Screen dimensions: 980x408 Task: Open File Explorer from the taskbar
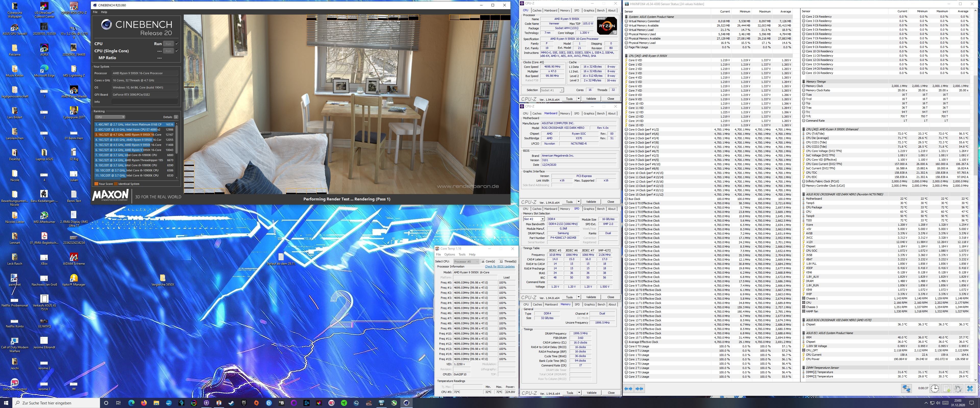(x=156, y=403)
